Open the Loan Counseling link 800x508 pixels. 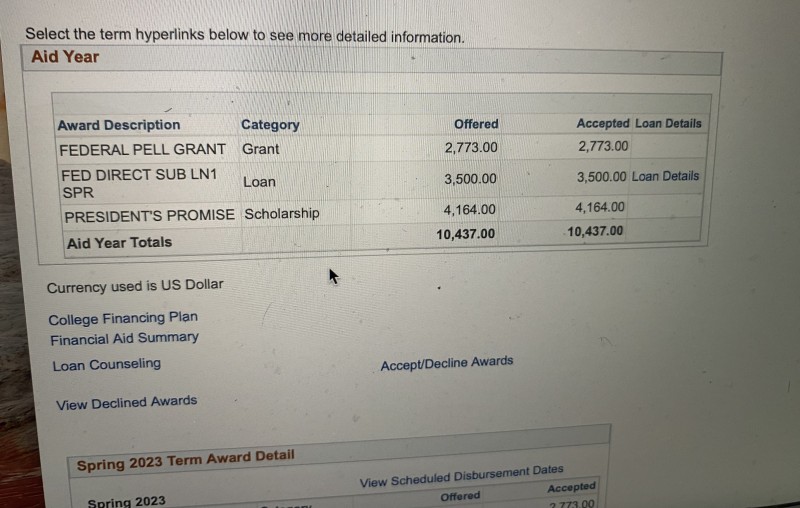pos(107,364)
